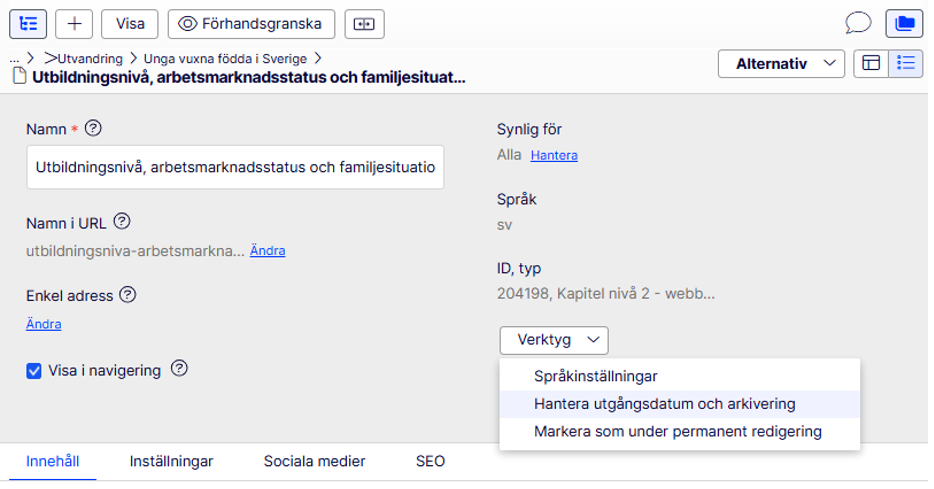Screen dimensions: 934x489
Task: Select Språkinställningar from the menu
Action: [596, 376]
